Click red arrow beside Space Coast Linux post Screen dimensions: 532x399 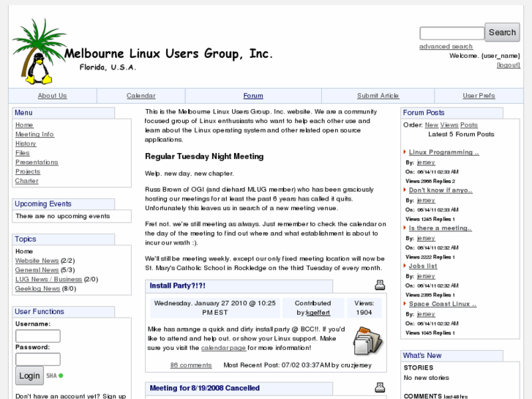405,304
